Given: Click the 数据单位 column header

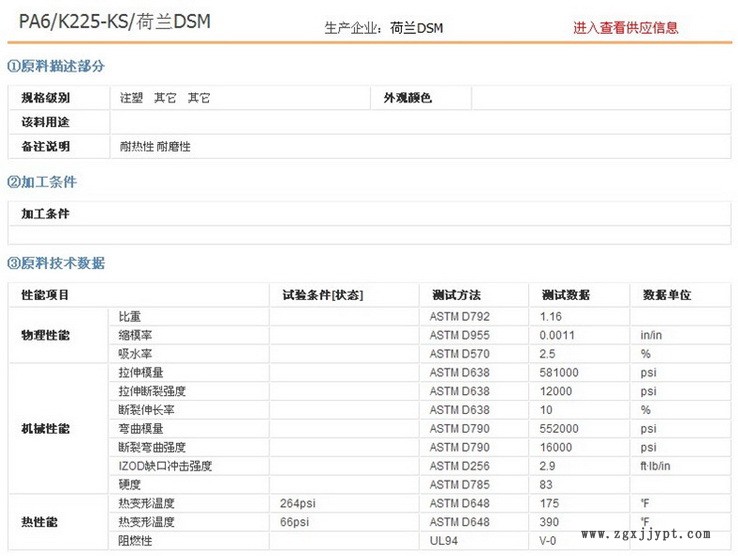Looking at the screenshot, I should click(681, 295).
